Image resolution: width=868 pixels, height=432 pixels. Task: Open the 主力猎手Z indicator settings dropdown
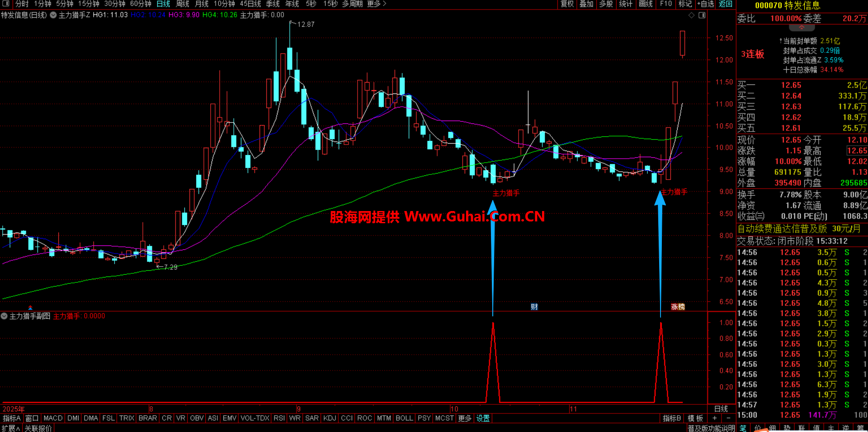[53, 15]
